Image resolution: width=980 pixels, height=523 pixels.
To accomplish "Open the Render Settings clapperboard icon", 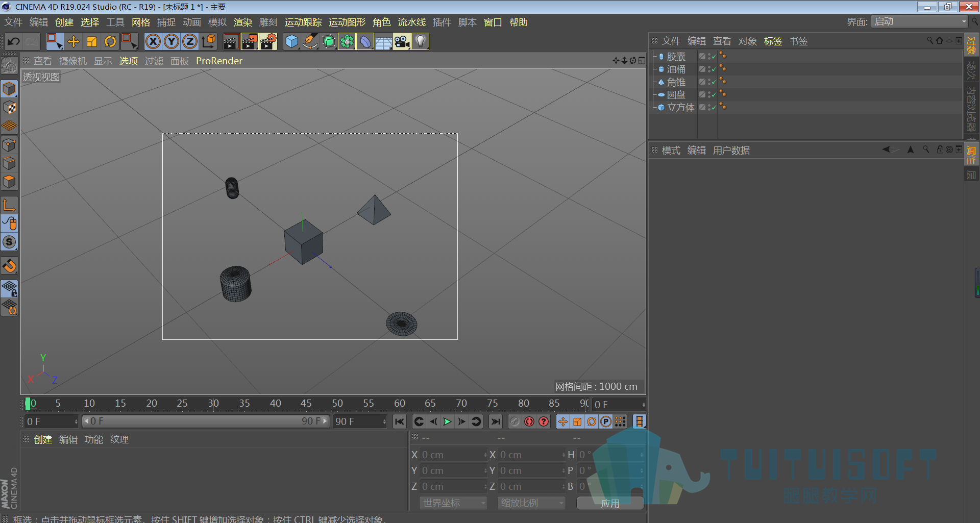I will pos(268,41).
